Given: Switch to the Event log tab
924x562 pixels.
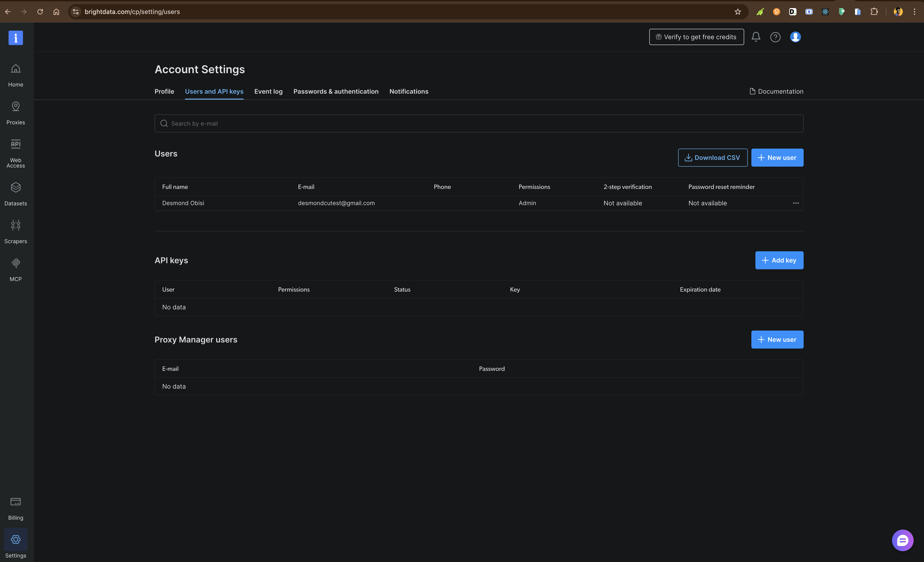Looking at the screenshot, I should pyautogui.click(x=268, y=91).
